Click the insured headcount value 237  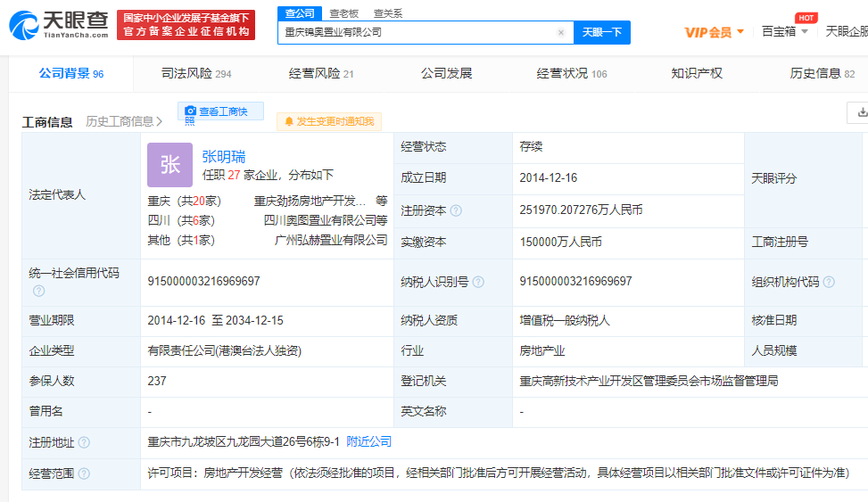tap(157, 381)
